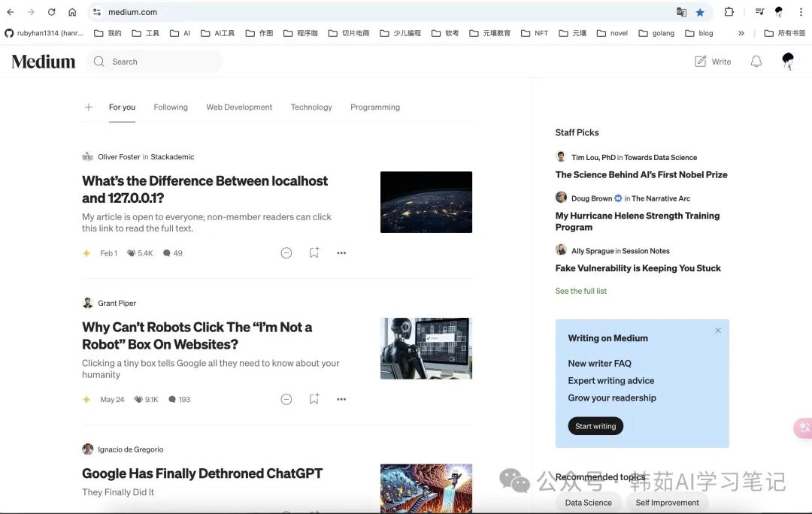Viewport: 812px width, 514px height.
Task: Click the 5.4K claps icon
Action: coord(132,253)
